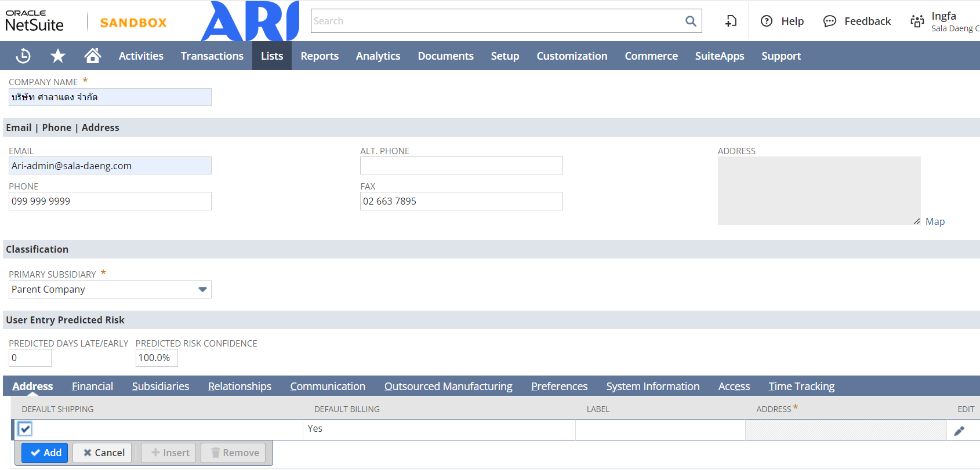Open the Setup menu
Image resolution: width=980 pixels, height=470 pixels.
pyautogui.click(x=505, y=56)
